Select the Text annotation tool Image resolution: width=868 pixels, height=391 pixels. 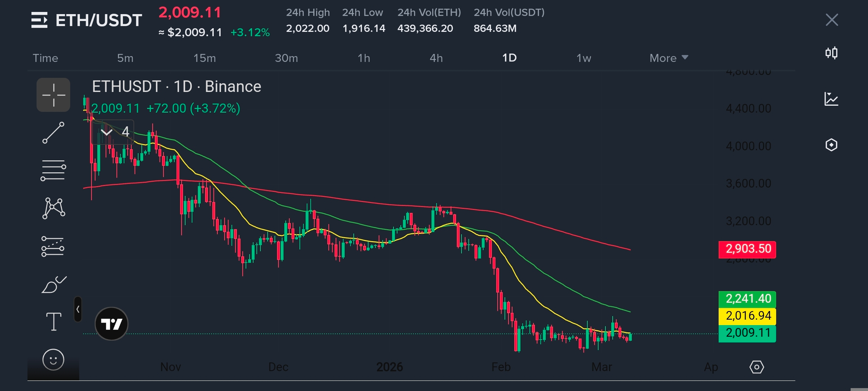click(54, 322)
